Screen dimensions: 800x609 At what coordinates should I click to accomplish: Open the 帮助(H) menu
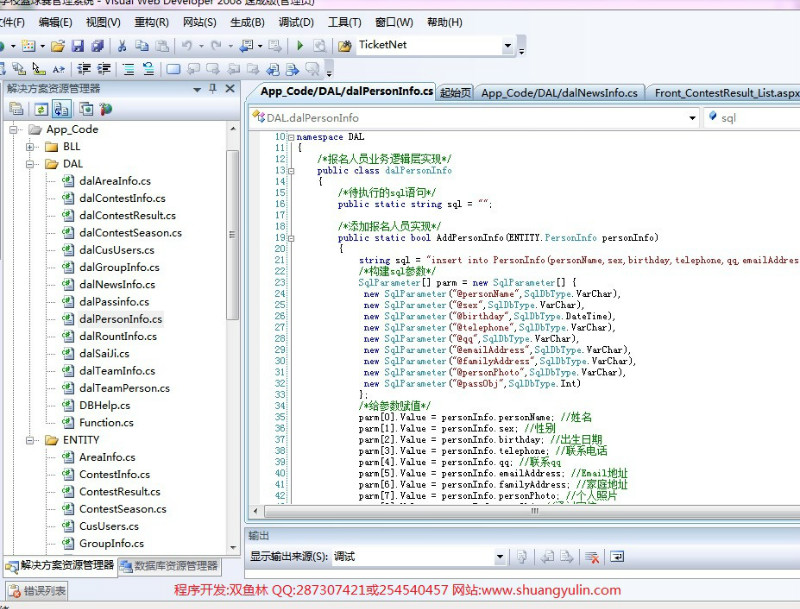tap(444, 22)
